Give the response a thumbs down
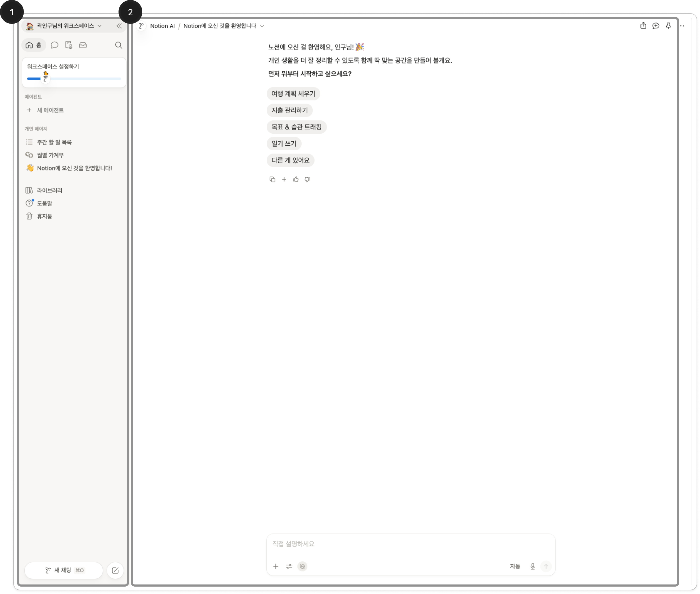This screenshot has height=594, width=700. [308, 179]
